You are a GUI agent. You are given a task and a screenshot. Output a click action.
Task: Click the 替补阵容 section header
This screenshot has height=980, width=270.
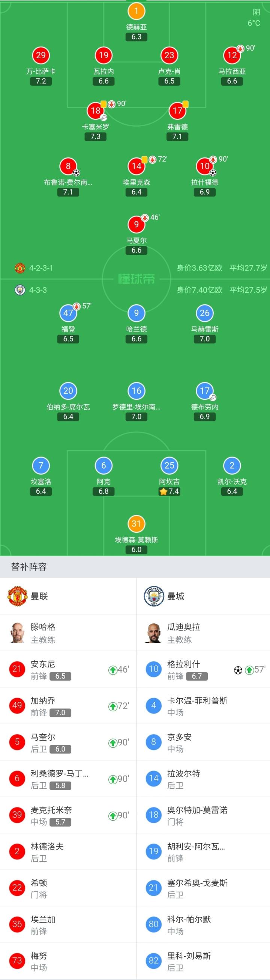[29, 567]
